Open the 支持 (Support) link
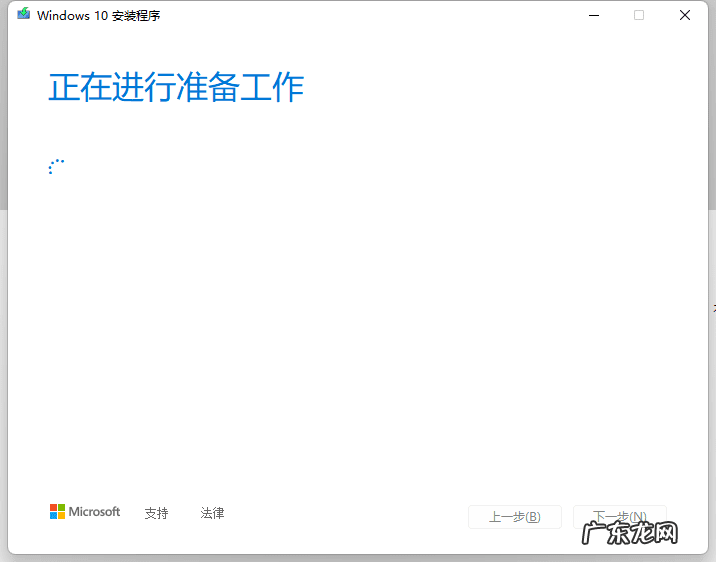 (157, 513)
